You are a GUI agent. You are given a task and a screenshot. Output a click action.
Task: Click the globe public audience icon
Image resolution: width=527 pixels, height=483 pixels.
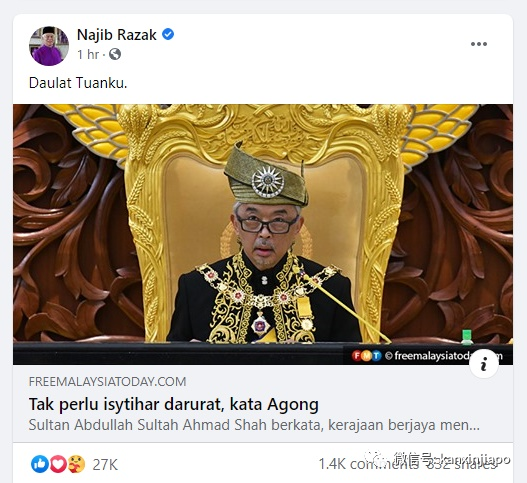(x=115, y=54)
